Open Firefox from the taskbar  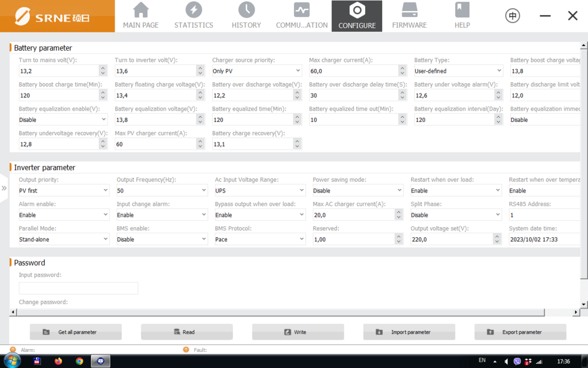point(58,360)
